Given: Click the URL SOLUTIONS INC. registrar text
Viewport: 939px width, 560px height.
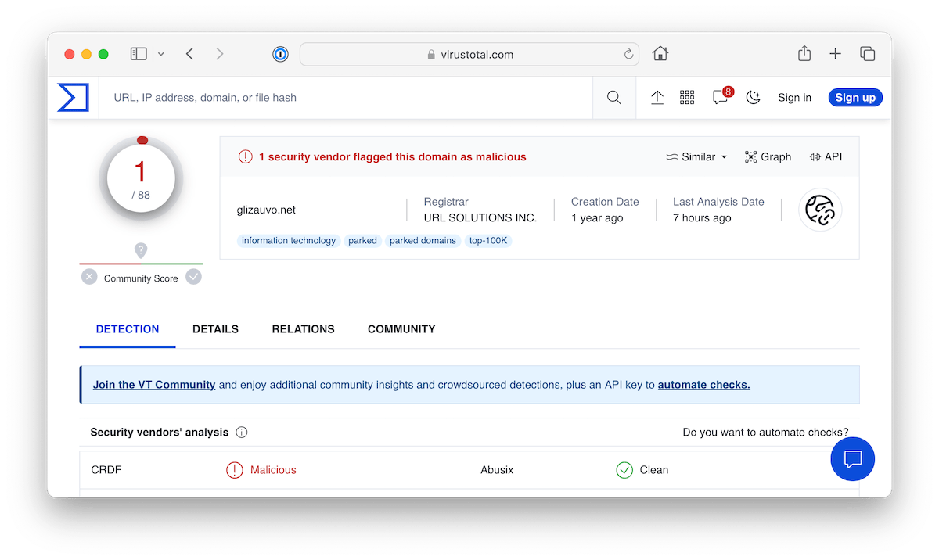Looking at the screenshot, I should point(480,218).
